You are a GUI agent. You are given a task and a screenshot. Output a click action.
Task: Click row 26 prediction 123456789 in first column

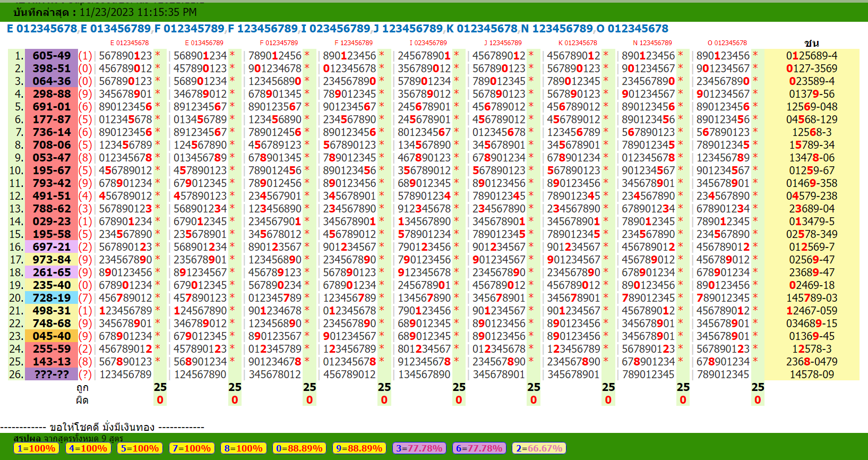(126, 374)
